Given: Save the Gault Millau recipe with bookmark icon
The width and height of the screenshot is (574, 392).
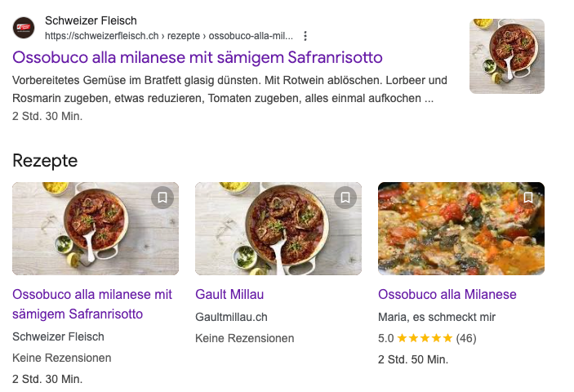Looking at the screenshot, I should pos(345,198).
